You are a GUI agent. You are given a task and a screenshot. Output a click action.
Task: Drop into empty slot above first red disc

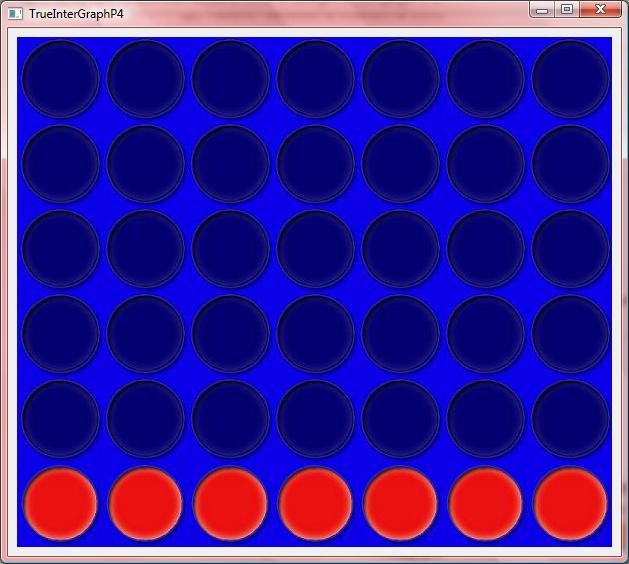[61, 419]
